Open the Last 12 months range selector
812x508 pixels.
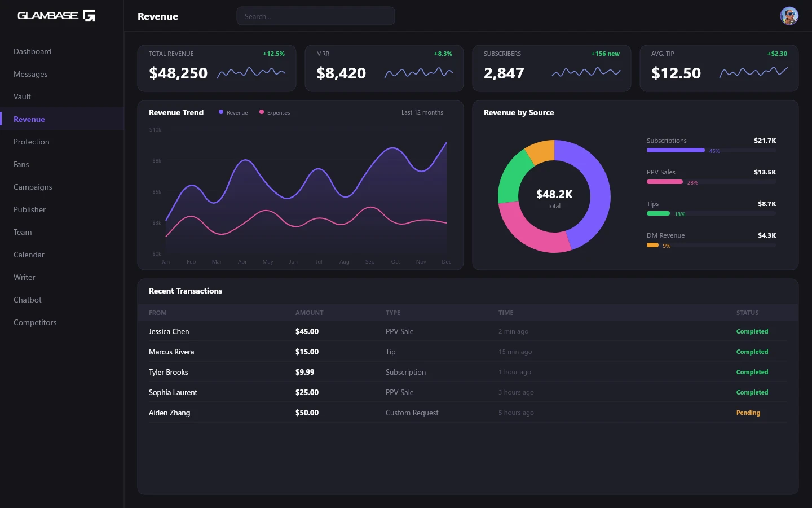[x=422, y=112]
